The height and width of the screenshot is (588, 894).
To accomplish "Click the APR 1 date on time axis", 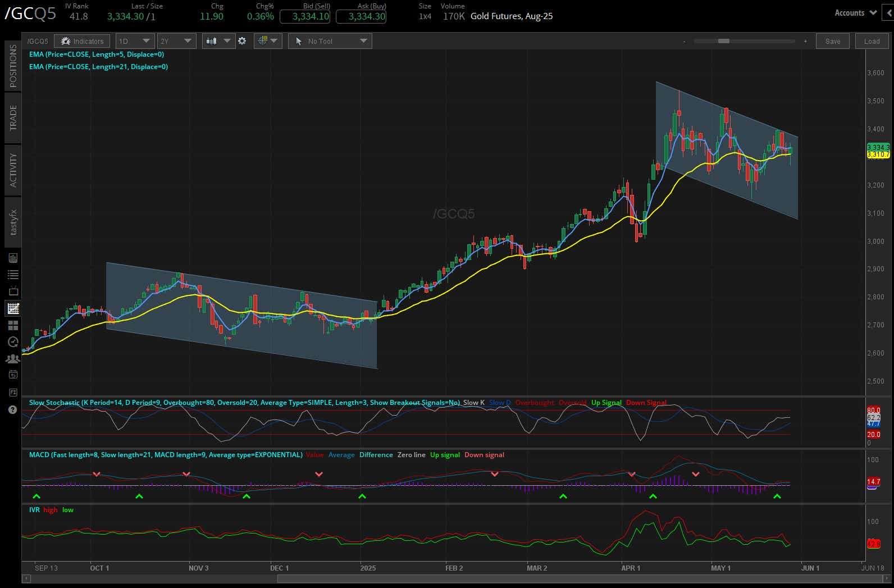I will (x=631, y=568).
